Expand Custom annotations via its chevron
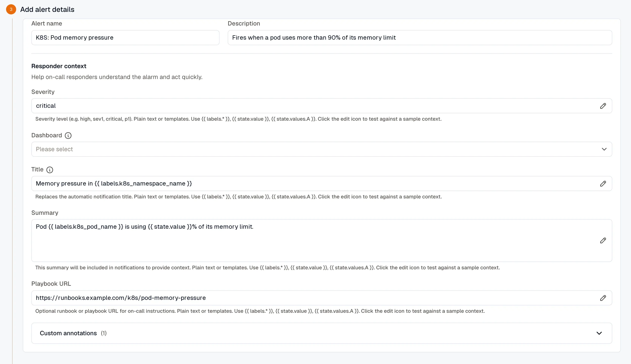Screen dimensions: 631x364 click(x=599, y=333)
